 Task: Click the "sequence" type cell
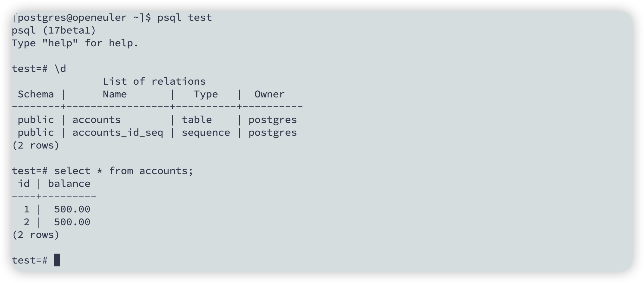(x=206, y=133)
